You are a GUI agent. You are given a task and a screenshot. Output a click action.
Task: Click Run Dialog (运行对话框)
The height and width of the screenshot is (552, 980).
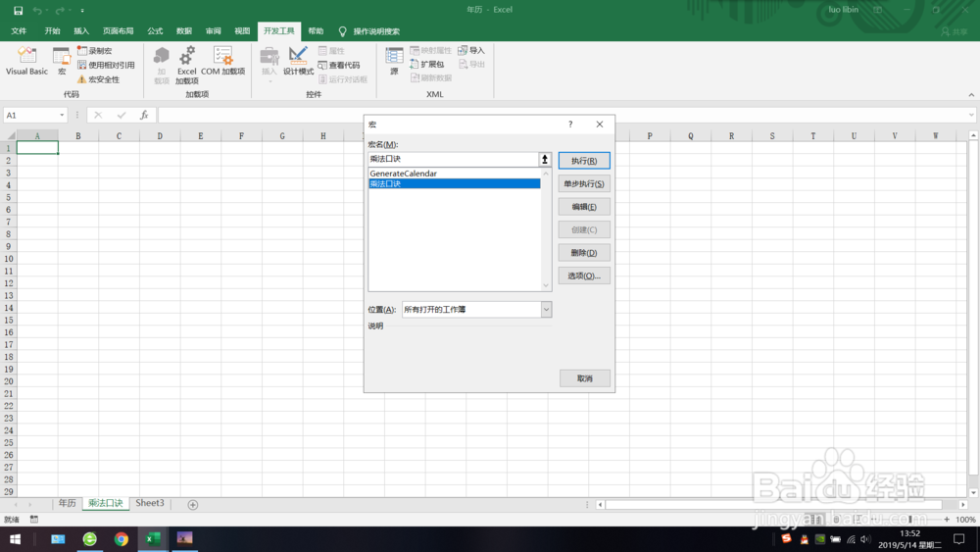342,79
